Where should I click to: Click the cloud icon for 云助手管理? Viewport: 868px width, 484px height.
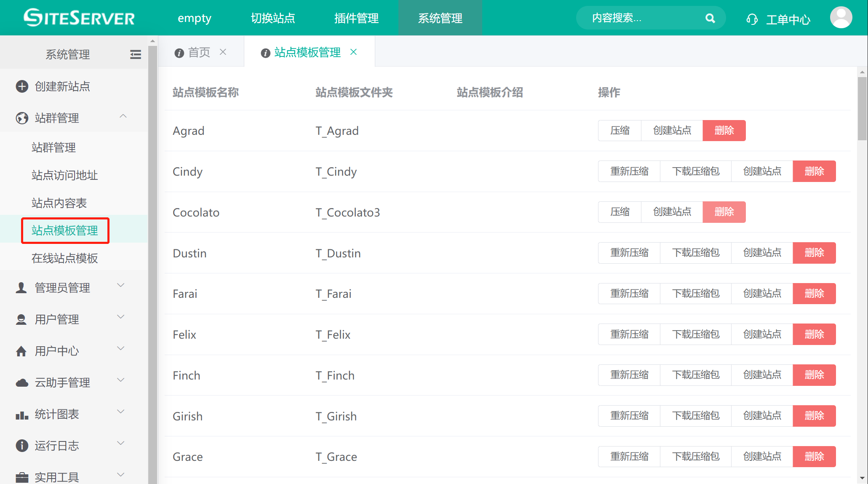[x=22, y=382]
